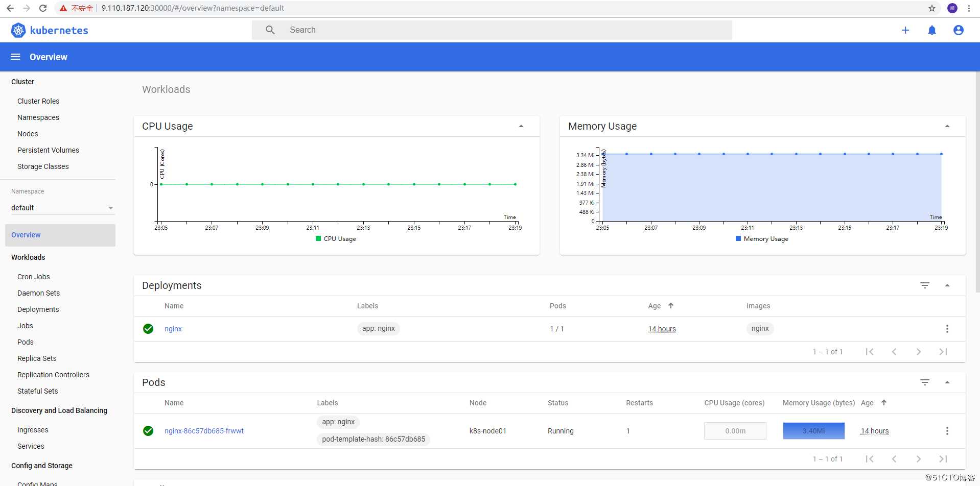The height and width of the screenshot is (486, 980).
Task: Open the user account icon
Action: pyautogui.click(x=958, y=30)
